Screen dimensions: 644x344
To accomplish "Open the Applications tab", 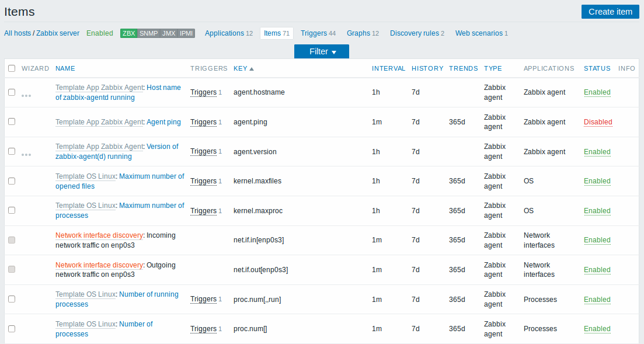I will pyautogui.click(x=229, y=33).
